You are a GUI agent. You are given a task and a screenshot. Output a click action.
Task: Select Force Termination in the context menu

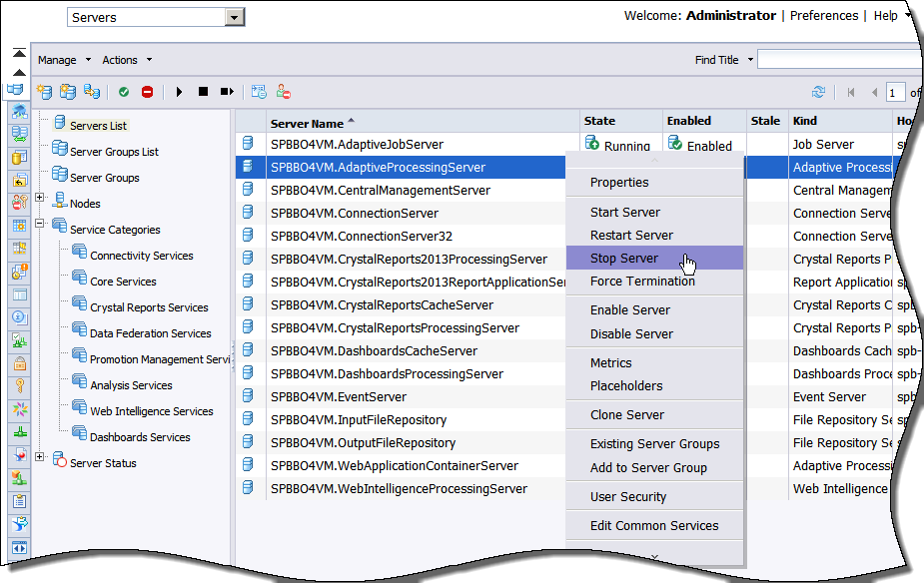[642, 281]
